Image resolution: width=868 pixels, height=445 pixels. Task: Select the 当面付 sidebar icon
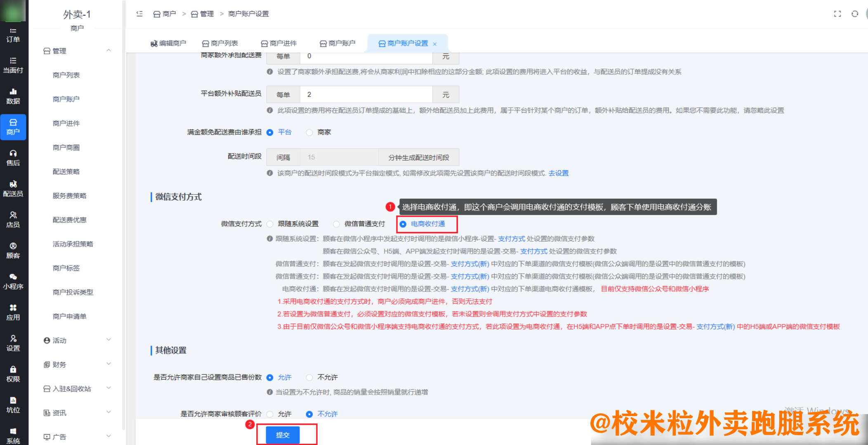pos(14,65)
